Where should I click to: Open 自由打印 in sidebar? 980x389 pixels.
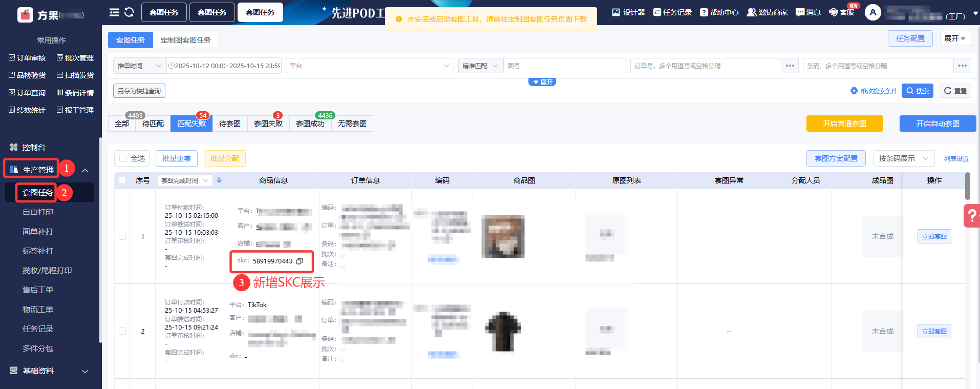(x=38, y=212)
